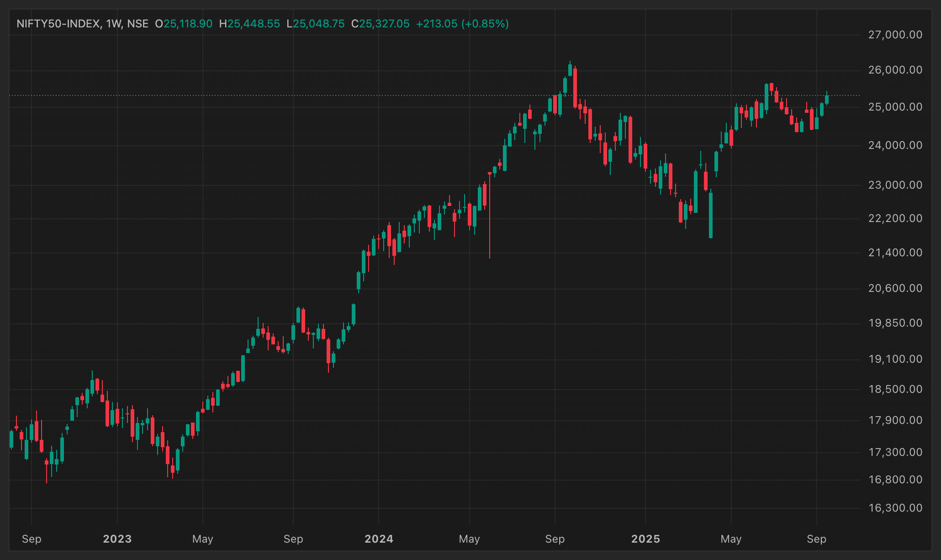The width and height of the screenshot is (941, 560).
Task: Click the Sep label before 2023
Action: (32, 539)
